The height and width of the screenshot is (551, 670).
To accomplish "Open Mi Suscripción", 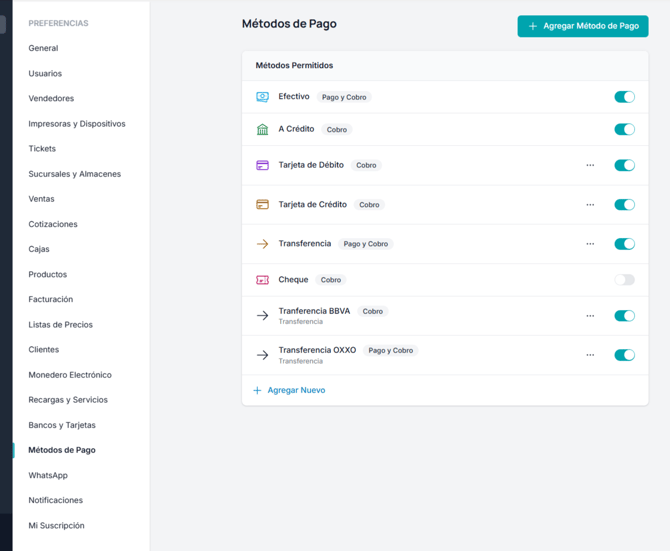I will (x=56, y=525).
